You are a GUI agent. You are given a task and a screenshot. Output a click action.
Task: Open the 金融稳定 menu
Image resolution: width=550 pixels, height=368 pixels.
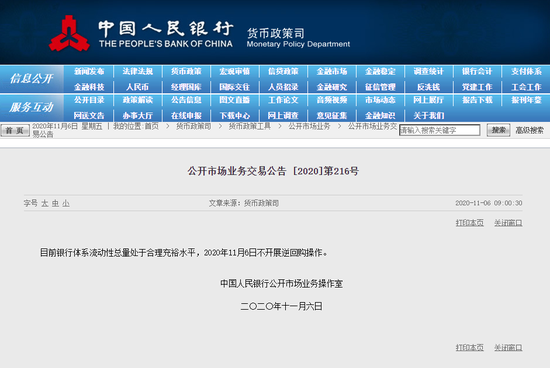[380, 72]
